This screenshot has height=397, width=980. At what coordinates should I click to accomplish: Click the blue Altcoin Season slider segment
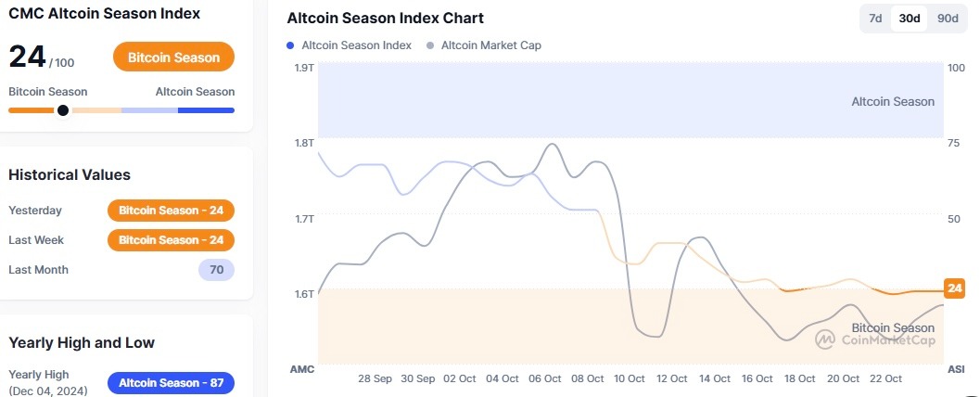coord(206,110)
